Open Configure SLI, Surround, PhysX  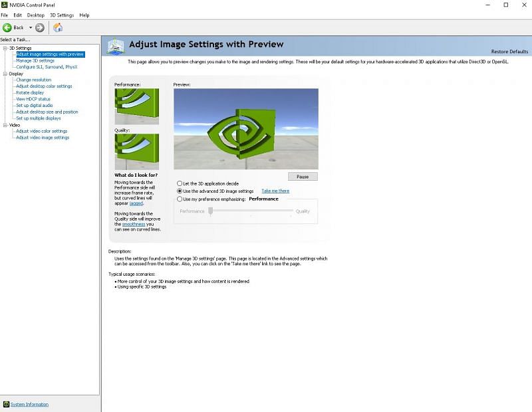47,67
